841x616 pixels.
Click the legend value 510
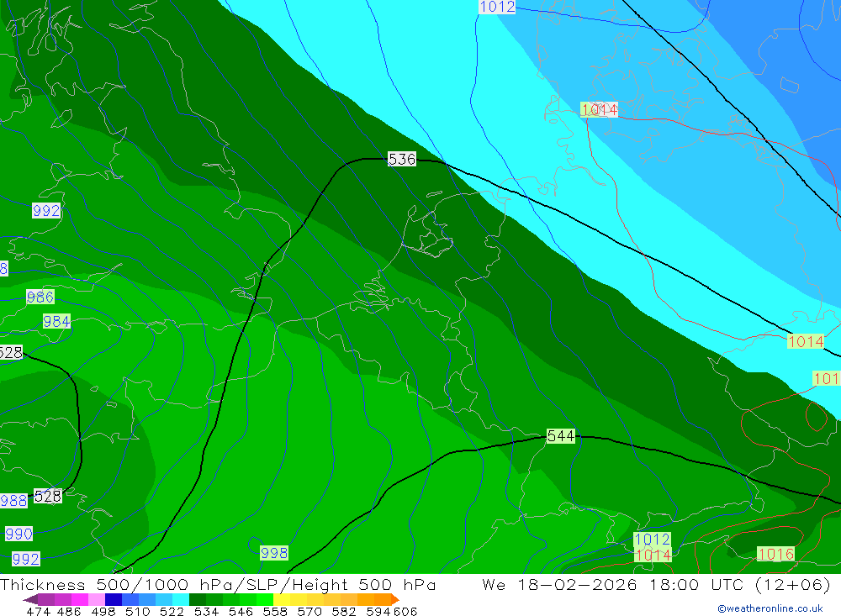(136, 611)
